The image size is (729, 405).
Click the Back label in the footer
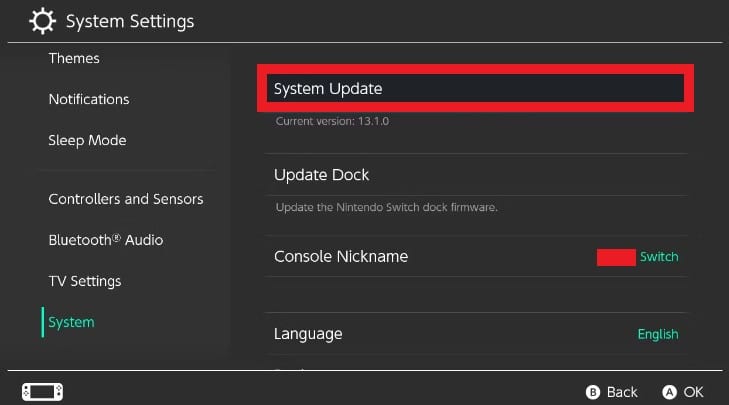point(622,392)
